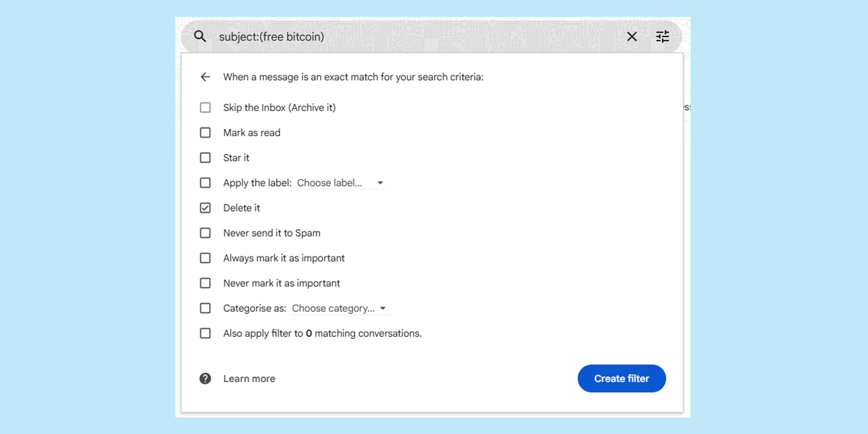Click the Learn more link text
Image resolution: width=868 pixels, height=434 pixels.
point(249,378)
